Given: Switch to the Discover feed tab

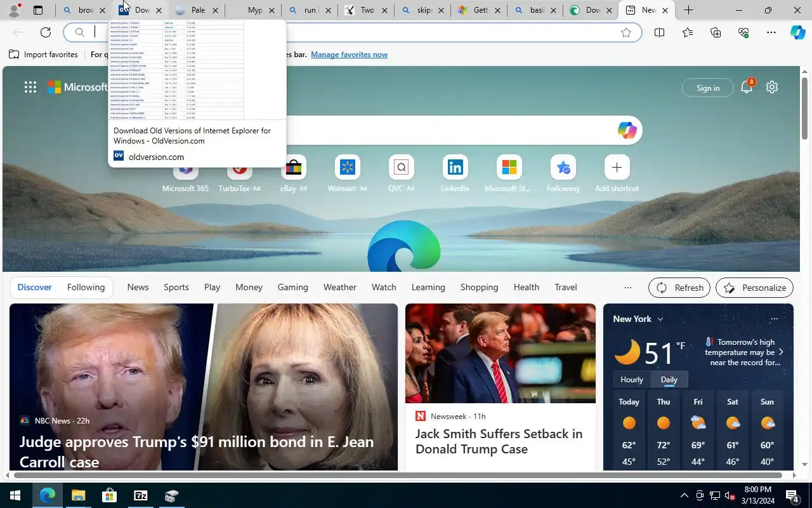Looking at the screenshot, I should coord(34,287).
